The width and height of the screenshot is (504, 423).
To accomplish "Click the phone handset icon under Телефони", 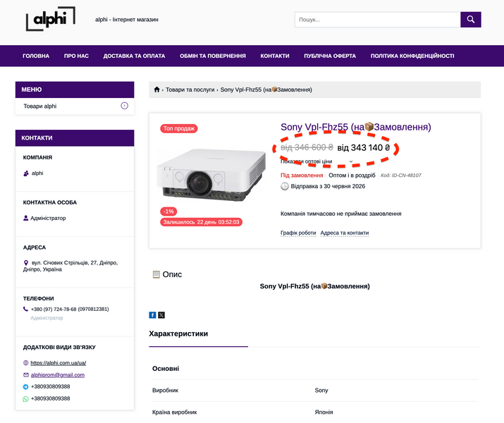I will [x=25, y=309].
